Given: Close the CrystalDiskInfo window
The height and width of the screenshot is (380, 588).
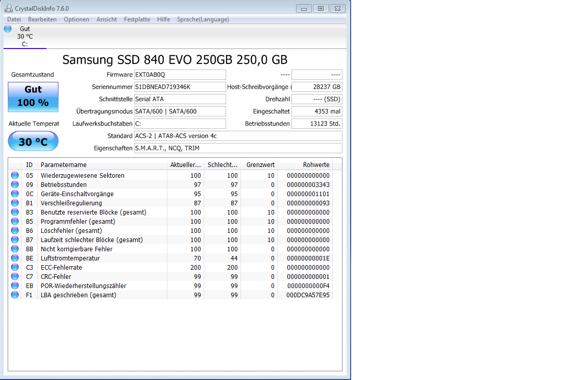Looking at the screenshot, I should point(337,8).
